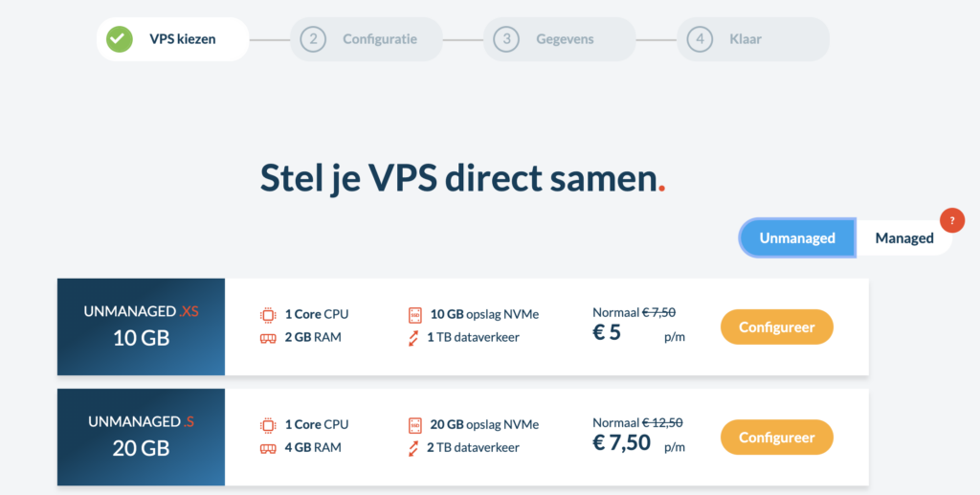Switch to Managed VPS plans

(903, 237)
